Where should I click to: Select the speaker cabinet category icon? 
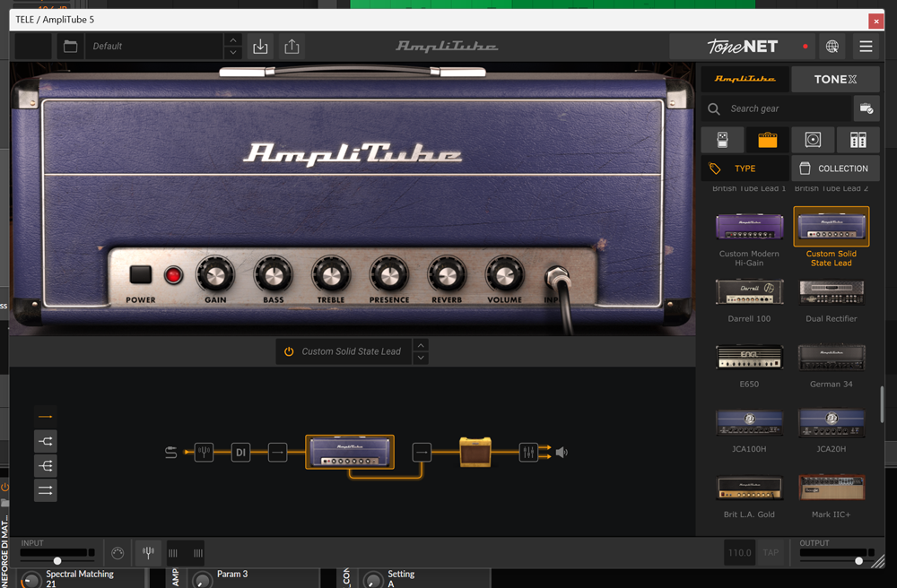(813, 140)
